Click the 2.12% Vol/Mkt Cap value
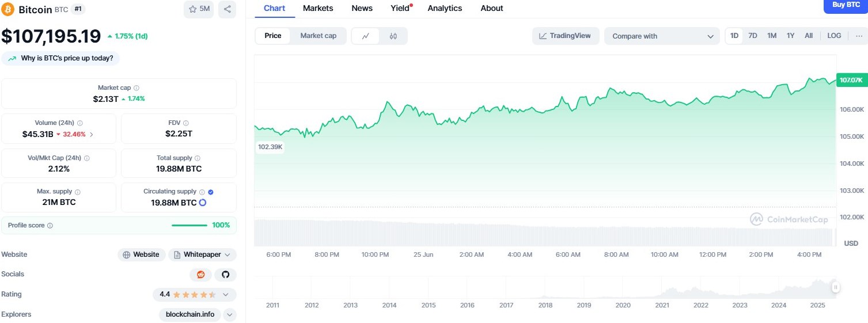 [x=59, y=169]
